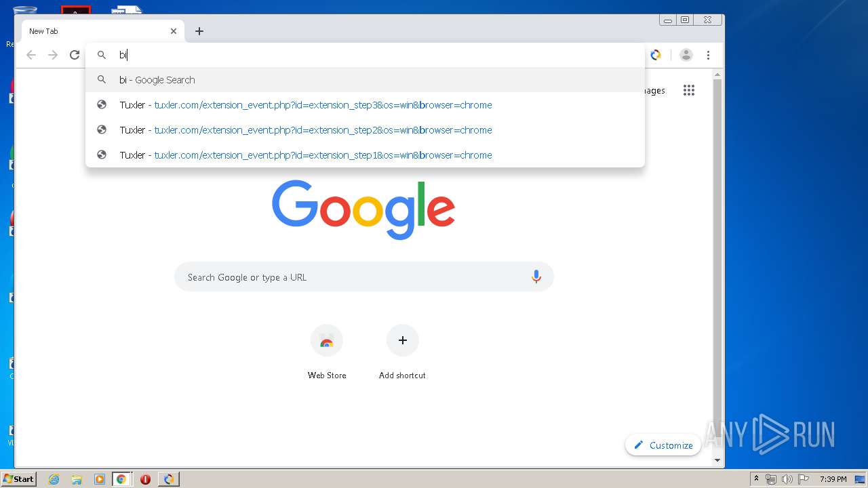Click the Tuxler extension icon in toolbar
The height and width of the screenshot is (488, 868).
pyautogui.click(x=656, y=55)
